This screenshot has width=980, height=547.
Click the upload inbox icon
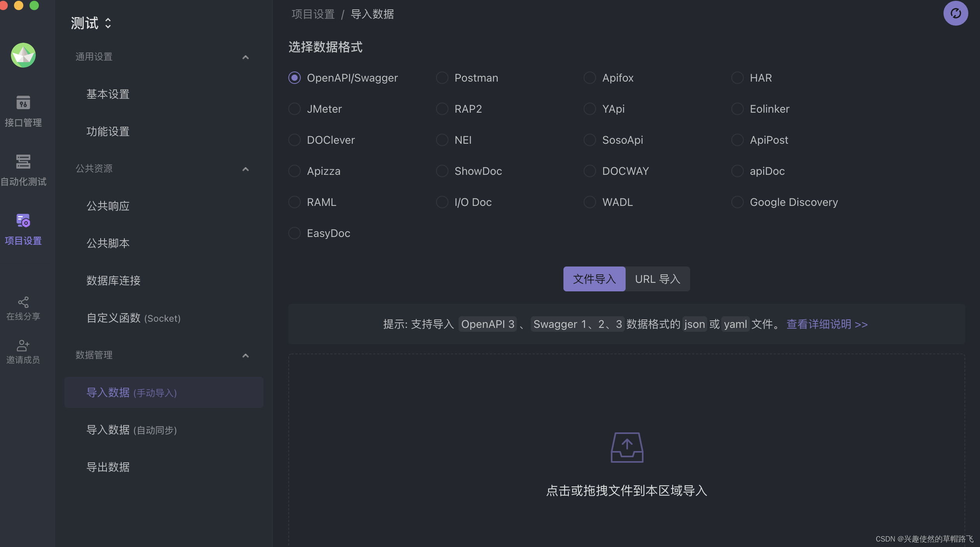[x=627, y=447]
